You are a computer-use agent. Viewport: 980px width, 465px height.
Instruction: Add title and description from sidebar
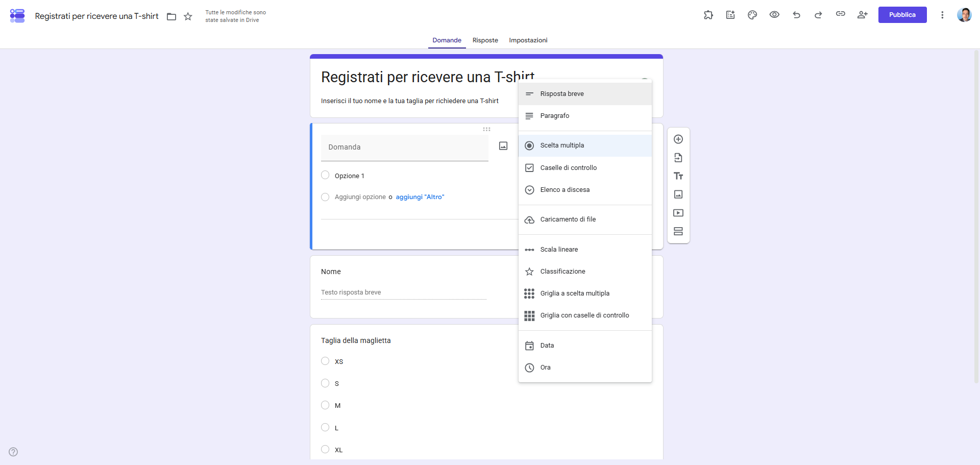[x=678, y=176]
